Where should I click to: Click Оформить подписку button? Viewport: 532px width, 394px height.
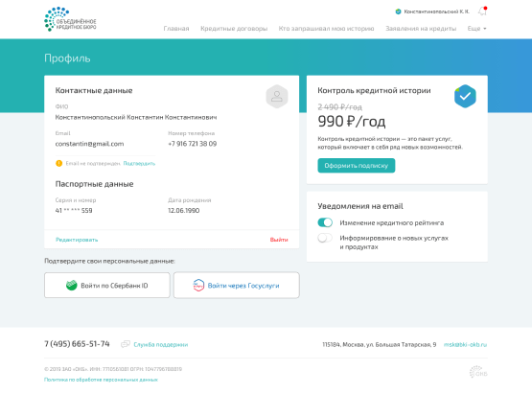357,166
